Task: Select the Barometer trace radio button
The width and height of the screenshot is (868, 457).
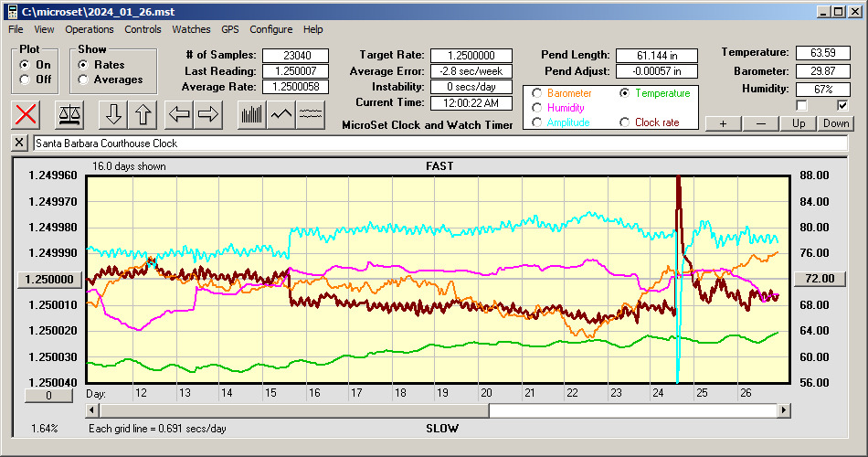Action: point(537,93)
